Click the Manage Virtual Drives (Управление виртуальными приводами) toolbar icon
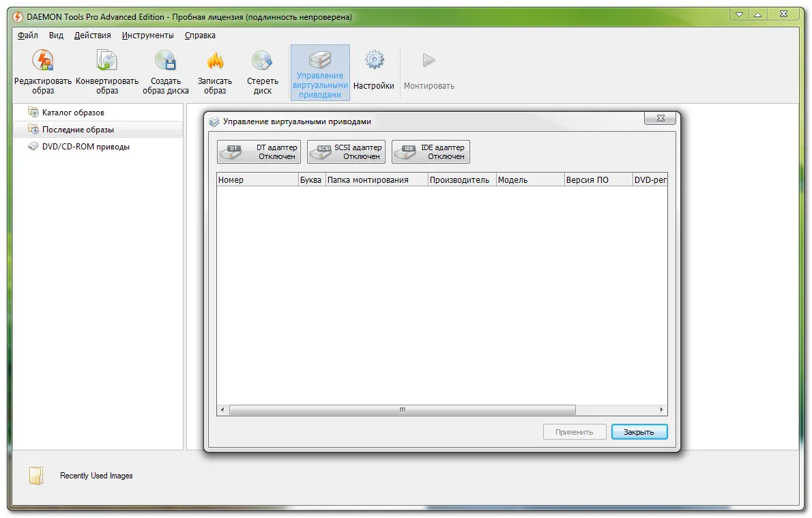Image resolution: width=812 pixels, height=518 pixels. tap(320, 61)
